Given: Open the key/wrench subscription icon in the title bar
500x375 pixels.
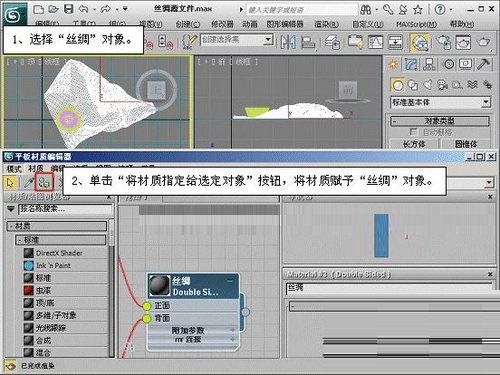Looking at the screenshot, I should (388, 10).
